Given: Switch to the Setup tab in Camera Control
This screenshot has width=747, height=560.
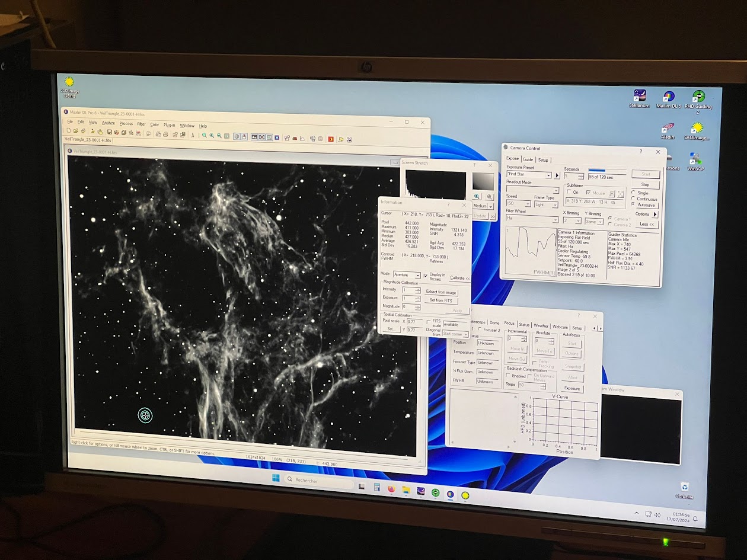Looking at the screenshot, I should coord(543,160).
